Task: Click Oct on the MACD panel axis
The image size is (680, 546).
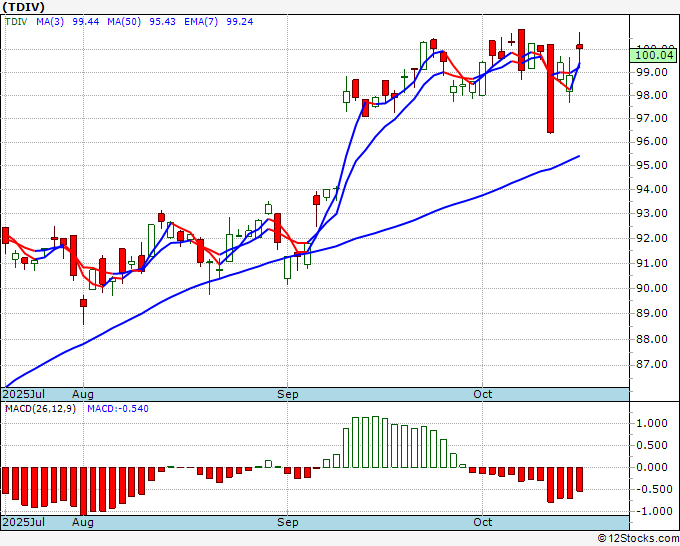Action: pyautogui.click(x=483, y=522)
